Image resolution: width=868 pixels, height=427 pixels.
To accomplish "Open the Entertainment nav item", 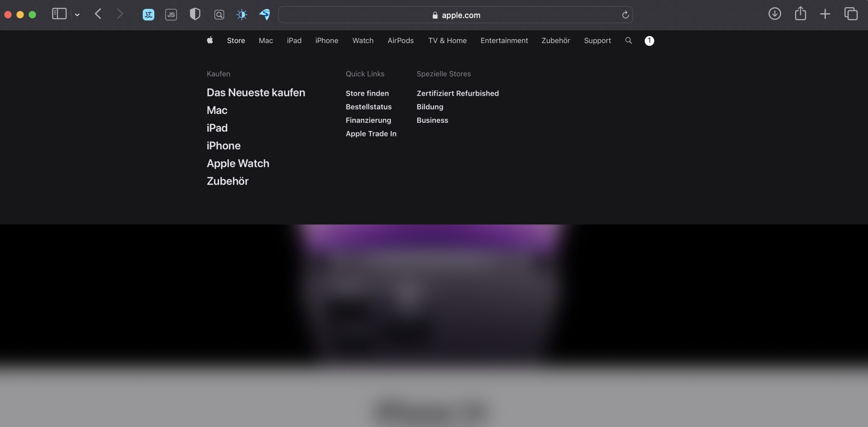I will point(504,40).
